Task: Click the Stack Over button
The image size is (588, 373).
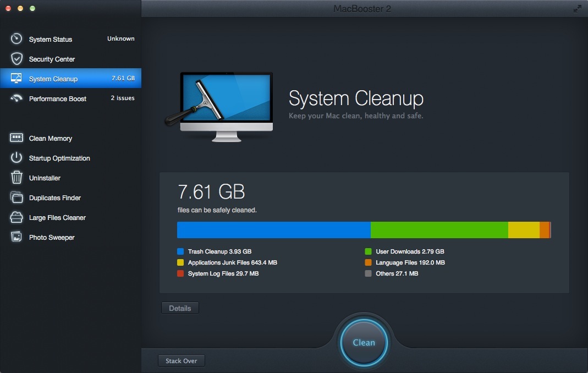Action: click(182, 361)
